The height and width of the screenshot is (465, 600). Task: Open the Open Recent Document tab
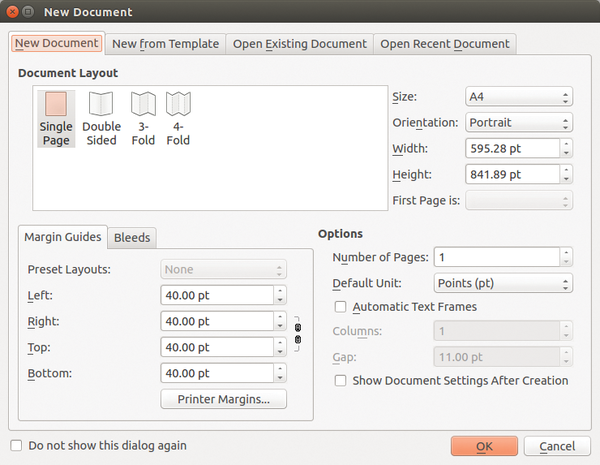[445, 44]
